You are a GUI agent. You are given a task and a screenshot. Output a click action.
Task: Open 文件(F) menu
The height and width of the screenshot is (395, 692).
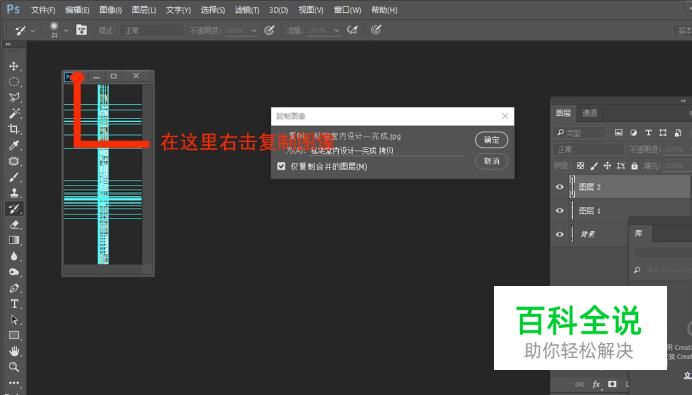point(43,10)
